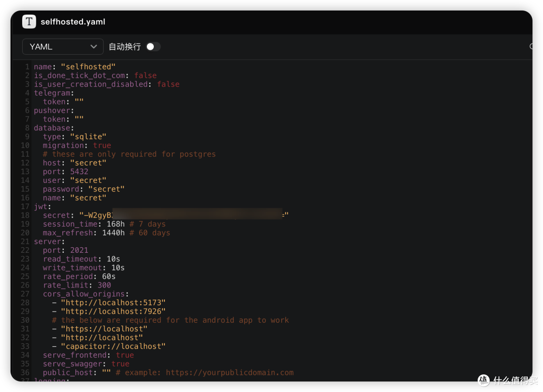
Task: Click the public_host: "" line
Action: tap(168, 372)
